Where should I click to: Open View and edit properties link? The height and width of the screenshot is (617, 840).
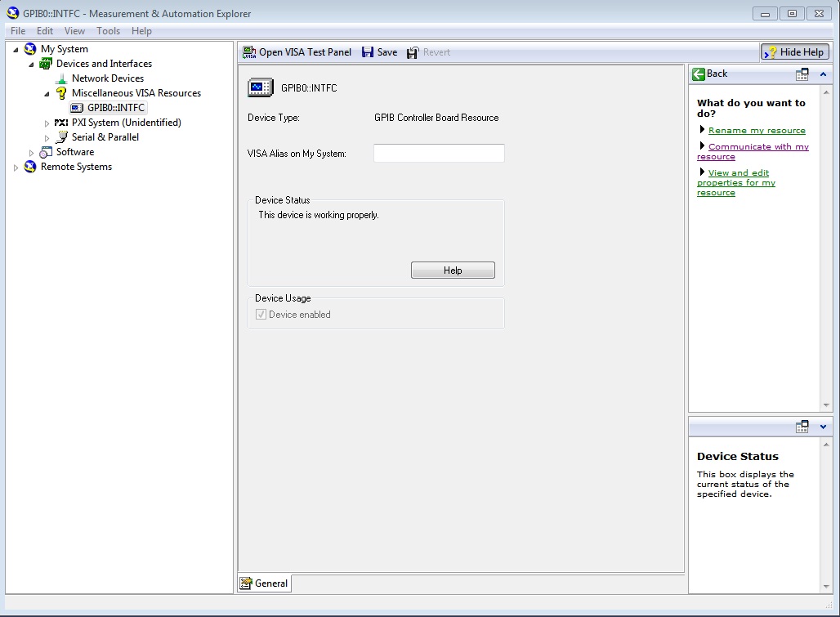[x=738, y=182]
